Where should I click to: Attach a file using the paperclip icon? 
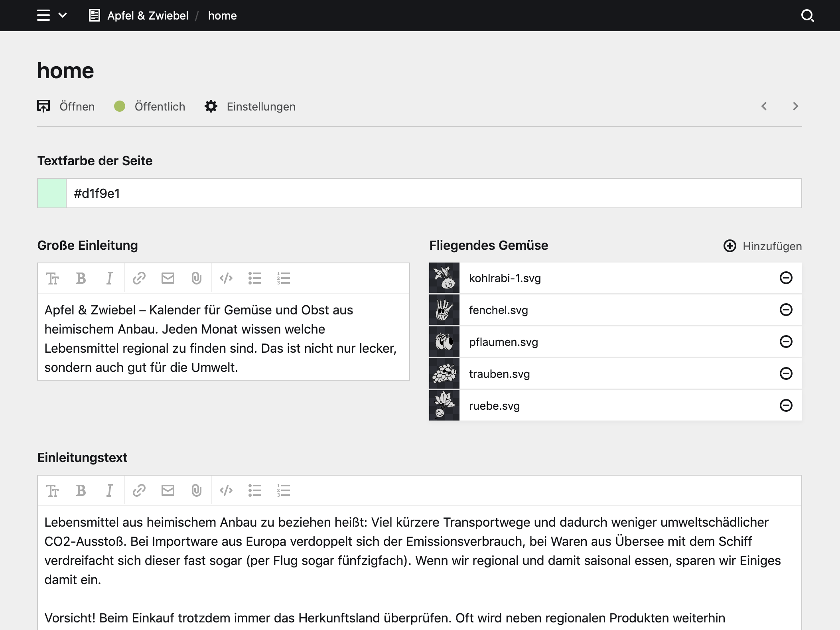pyautogui.click(x=196, y=278)
